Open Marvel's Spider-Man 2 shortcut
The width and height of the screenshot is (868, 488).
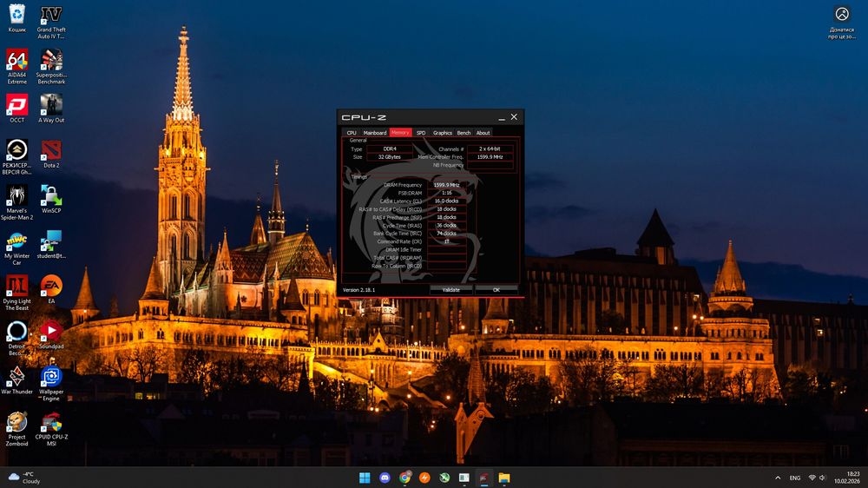(17, 202)
